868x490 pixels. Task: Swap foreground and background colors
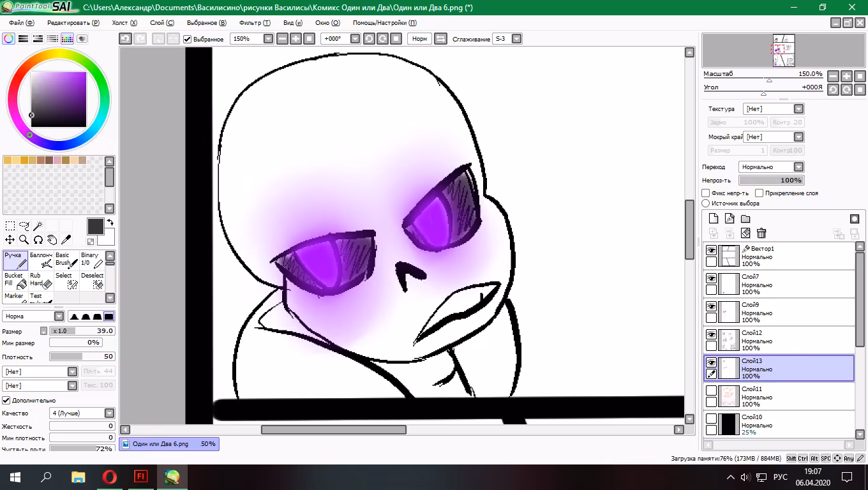point(110,223)
